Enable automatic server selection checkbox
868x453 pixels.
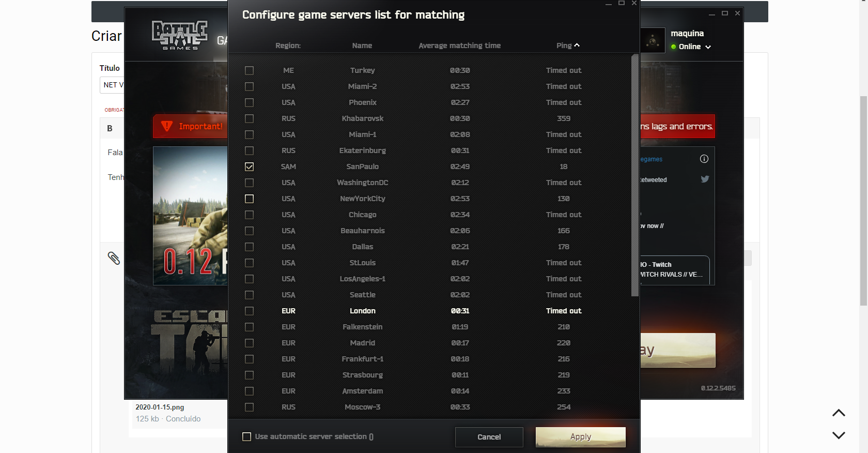246,436
